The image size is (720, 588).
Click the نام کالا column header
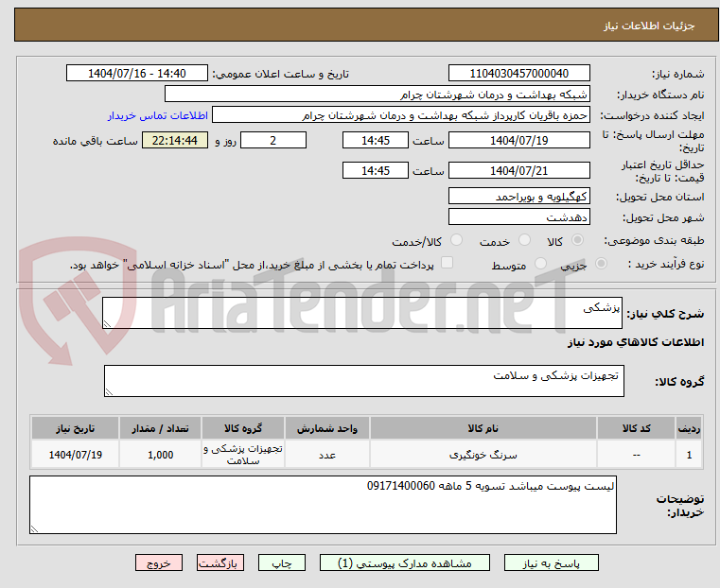click(x=483, y=428)
